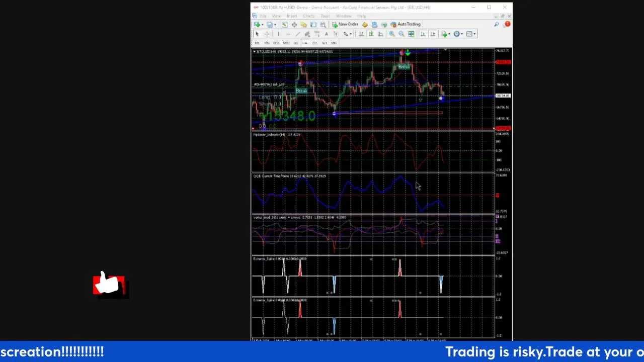Screen dimensions: 644x362
Task: Toggle the AutoTrading button
Action: coord(406,24)
